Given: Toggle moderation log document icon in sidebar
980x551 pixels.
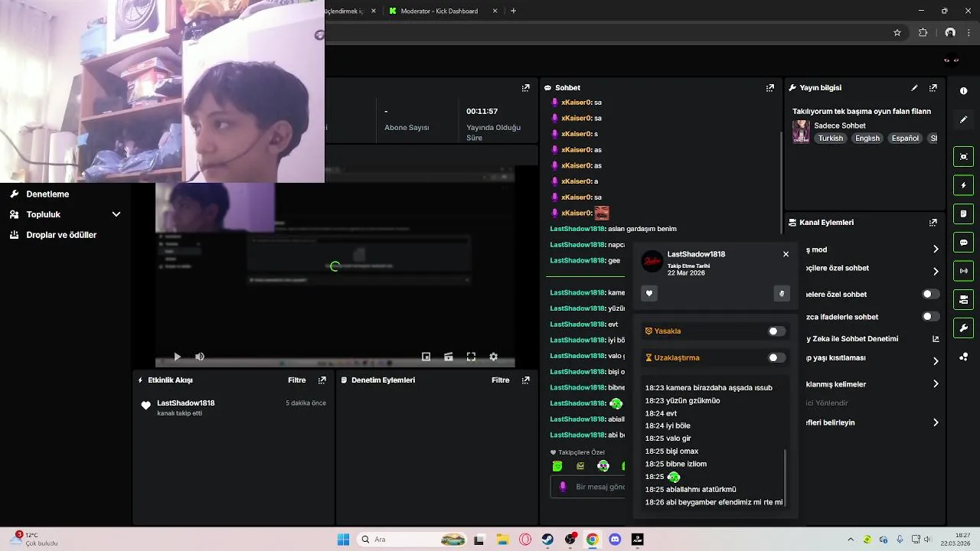Looking at the screenshot, I should click(963, 214).
